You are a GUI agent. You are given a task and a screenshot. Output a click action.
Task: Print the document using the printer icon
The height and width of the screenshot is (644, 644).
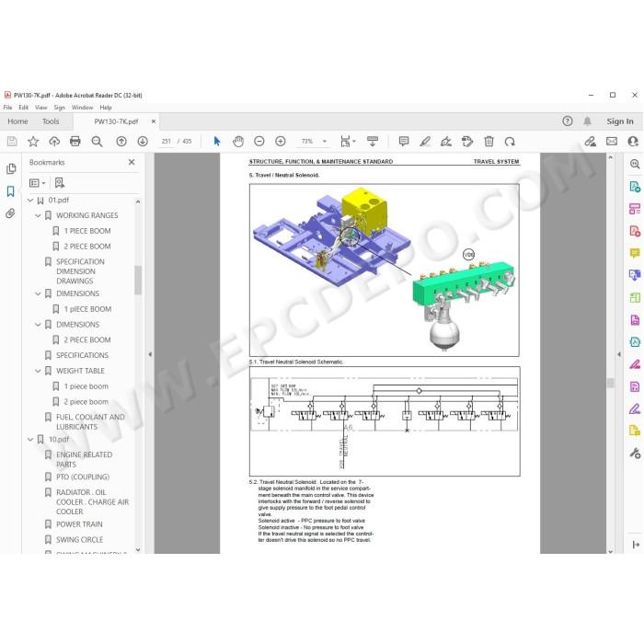click(75, 142)
